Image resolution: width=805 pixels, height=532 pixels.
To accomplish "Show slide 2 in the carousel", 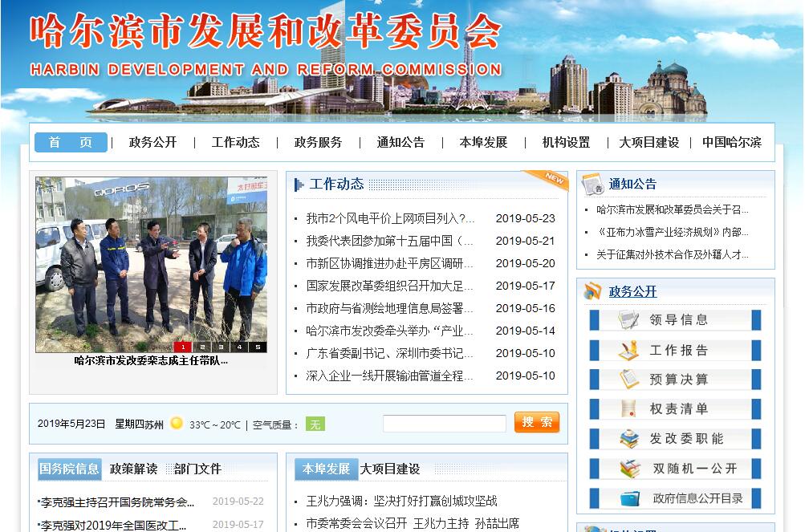I will coord(202,347).
